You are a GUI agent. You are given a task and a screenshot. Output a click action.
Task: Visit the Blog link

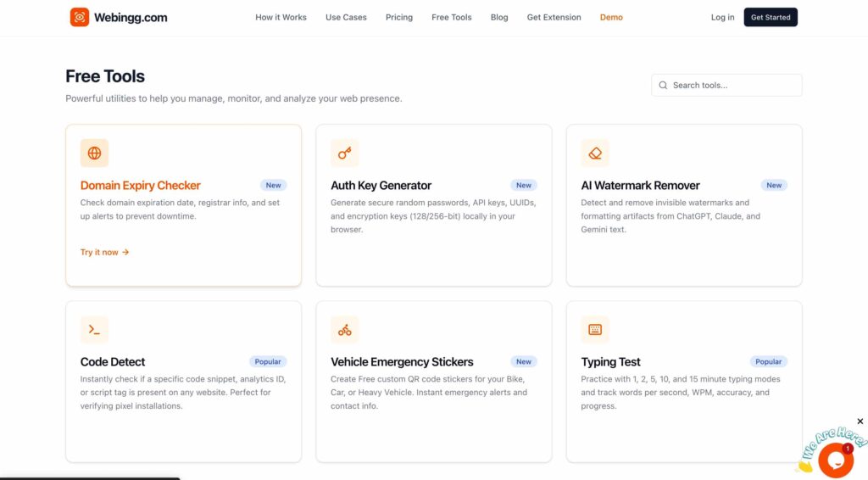499,17
